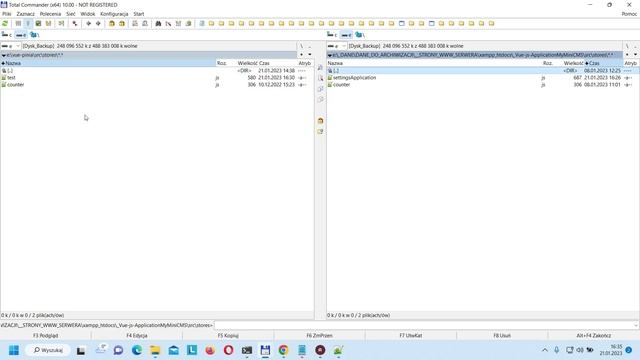
Task: Open Opera browser from taskbar
Action: point(229,350)
